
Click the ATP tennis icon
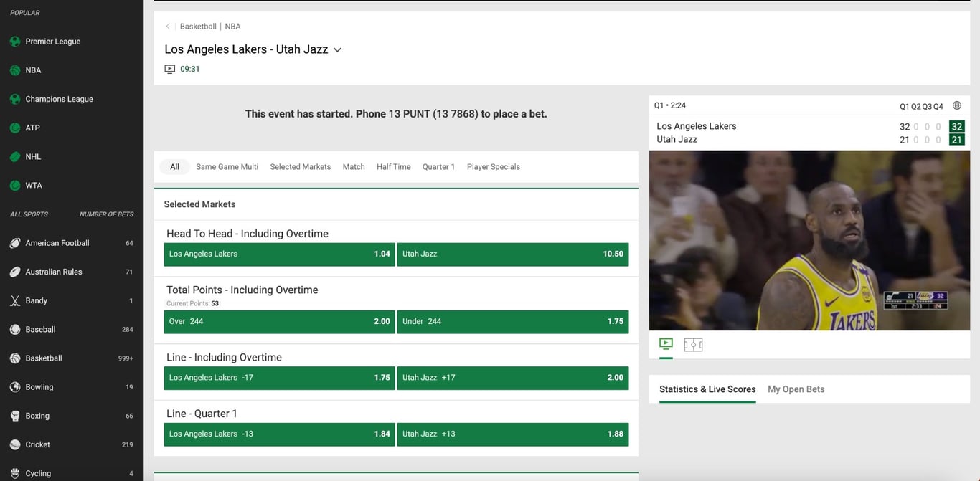coord(14,128)
